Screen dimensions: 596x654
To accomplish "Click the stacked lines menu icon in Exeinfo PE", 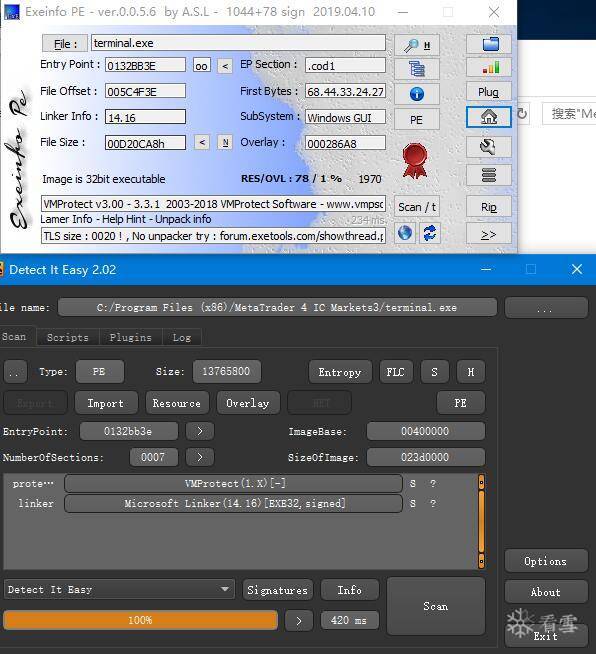I will (489, 175).
